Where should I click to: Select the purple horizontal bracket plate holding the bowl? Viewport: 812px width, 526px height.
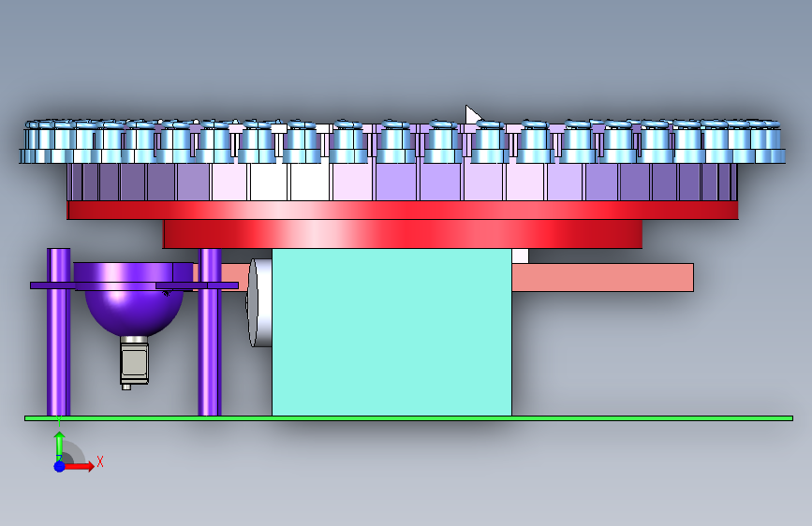click(134, 285)
